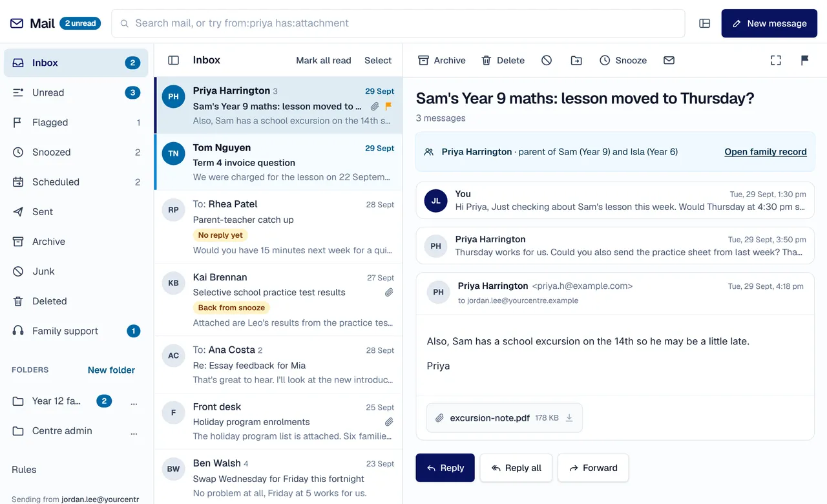The width and height of the screenshot is (827, 504).
Task: Delete the open conversation
Action: click(x=503, y=60)
